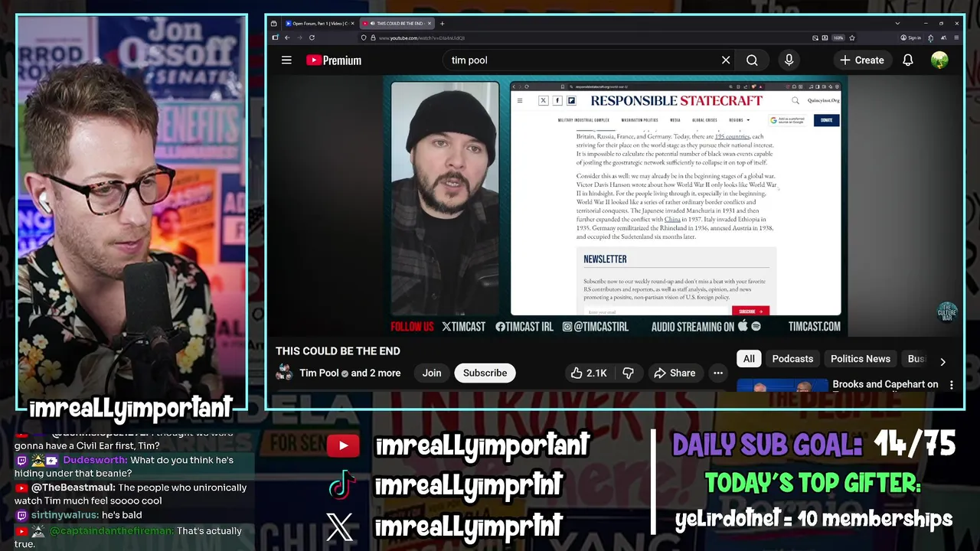Click the Create button
The height and width of the screenshot is (551, 980).
[x=861, y=60]
